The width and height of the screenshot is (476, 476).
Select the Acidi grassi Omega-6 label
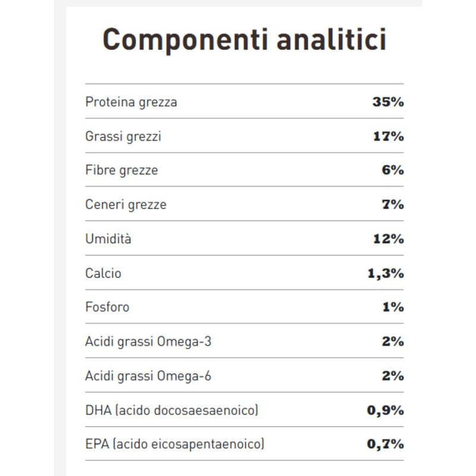click(148, 376)
